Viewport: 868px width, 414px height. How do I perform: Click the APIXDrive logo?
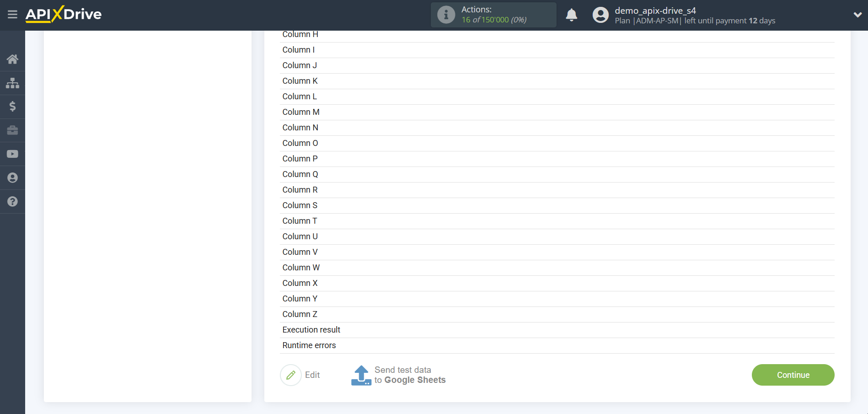64,14
